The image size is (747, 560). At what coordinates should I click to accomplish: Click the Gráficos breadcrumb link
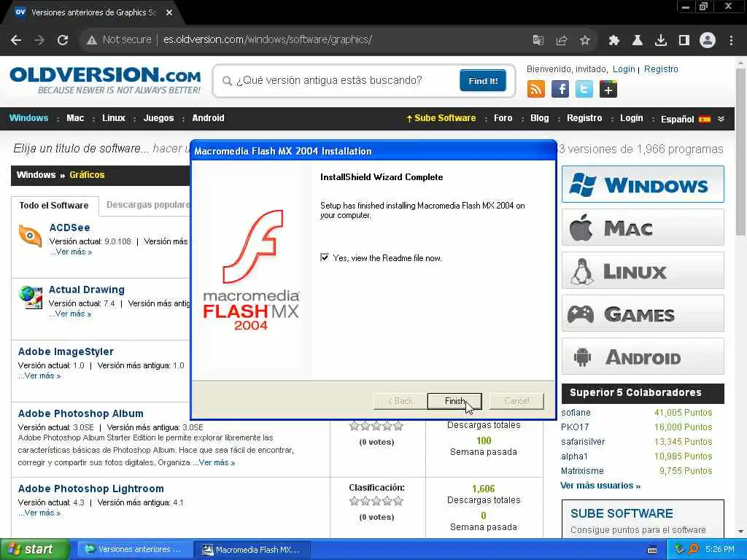[x=87, y=175]
